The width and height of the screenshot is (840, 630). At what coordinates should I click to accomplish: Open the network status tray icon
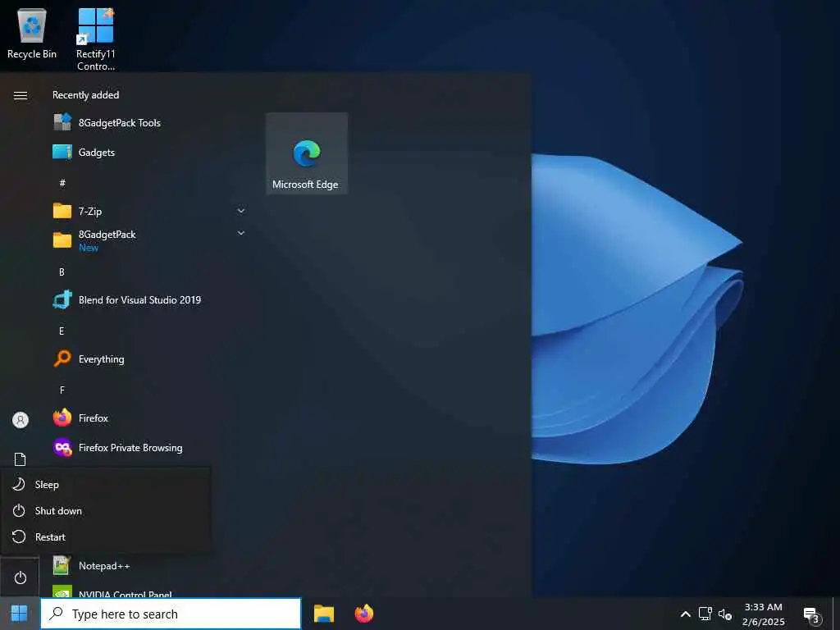click(x=705, y=614)
